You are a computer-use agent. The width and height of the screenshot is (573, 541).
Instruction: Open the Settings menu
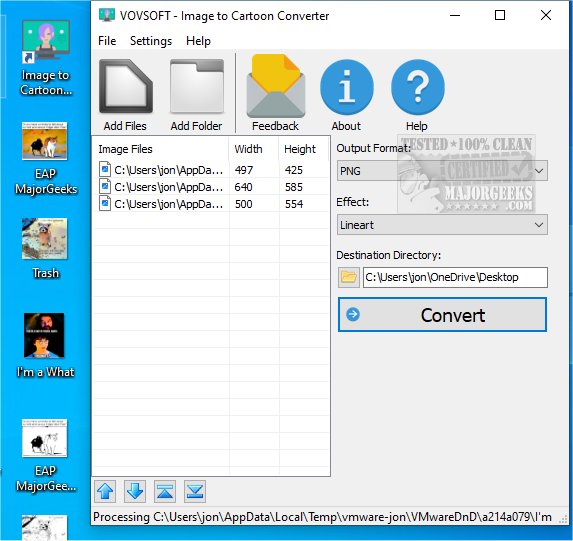pyautogui.click(x=151, y=41)
